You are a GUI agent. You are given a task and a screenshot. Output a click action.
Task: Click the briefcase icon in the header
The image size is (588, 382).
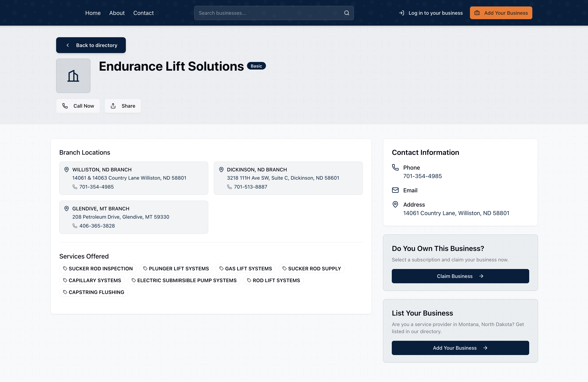pos(477,13)
